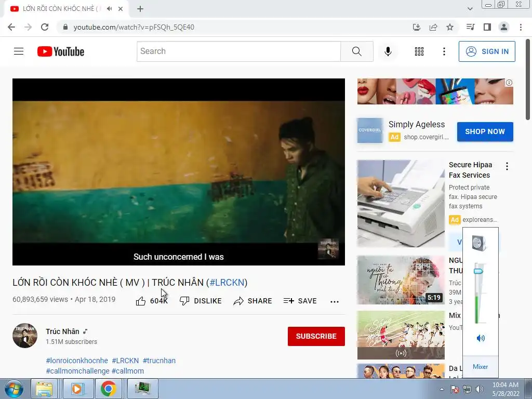Viewport: 532px width, 399px height.
Task: Click Chrome icon in taskbar
Action: [x=108, y=389]
